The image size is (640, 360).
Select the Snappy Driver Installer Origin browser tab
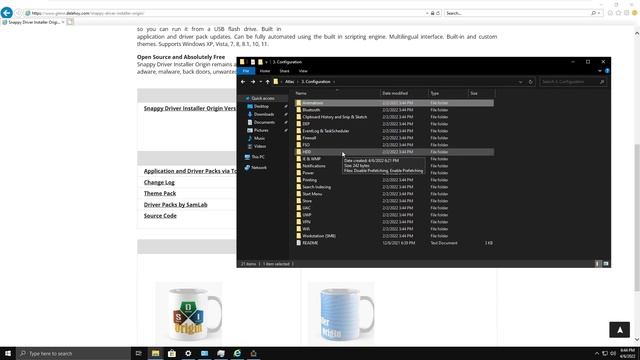[33, 22]
